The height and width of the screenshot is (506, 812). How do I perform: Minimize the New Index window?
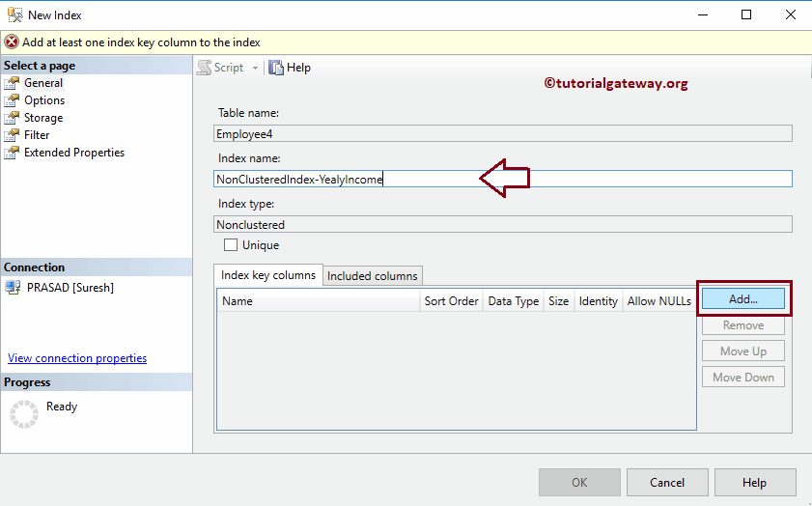pyautogui.click(x=703, y=14)
